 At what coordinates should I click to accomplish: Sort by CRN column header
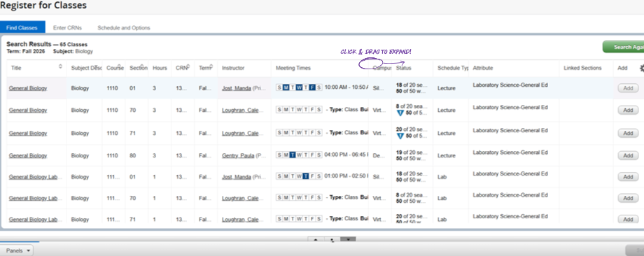click(183, 68)
